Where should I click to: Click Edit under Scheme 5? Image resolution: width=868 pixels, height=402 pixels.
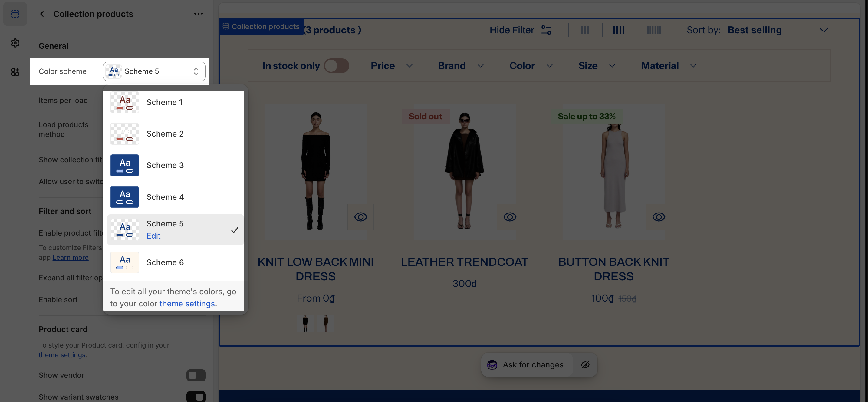point(153,236)
